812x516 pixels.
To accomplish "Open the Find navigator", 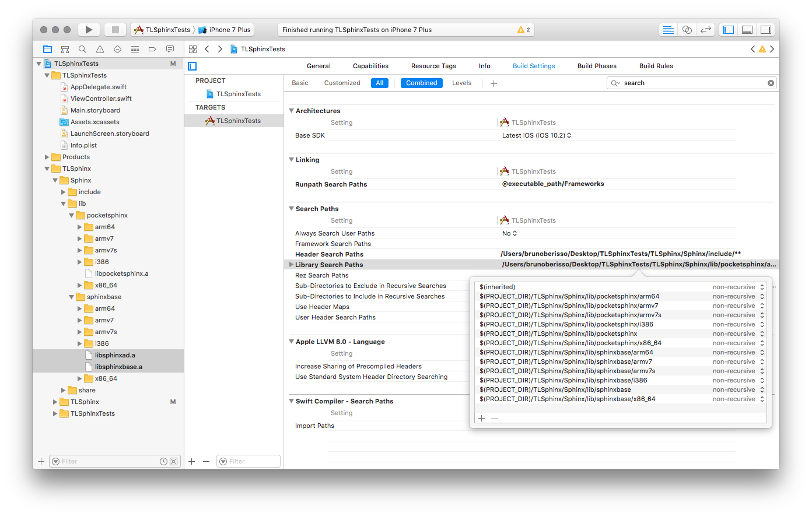I will click(x=82, y=49).
